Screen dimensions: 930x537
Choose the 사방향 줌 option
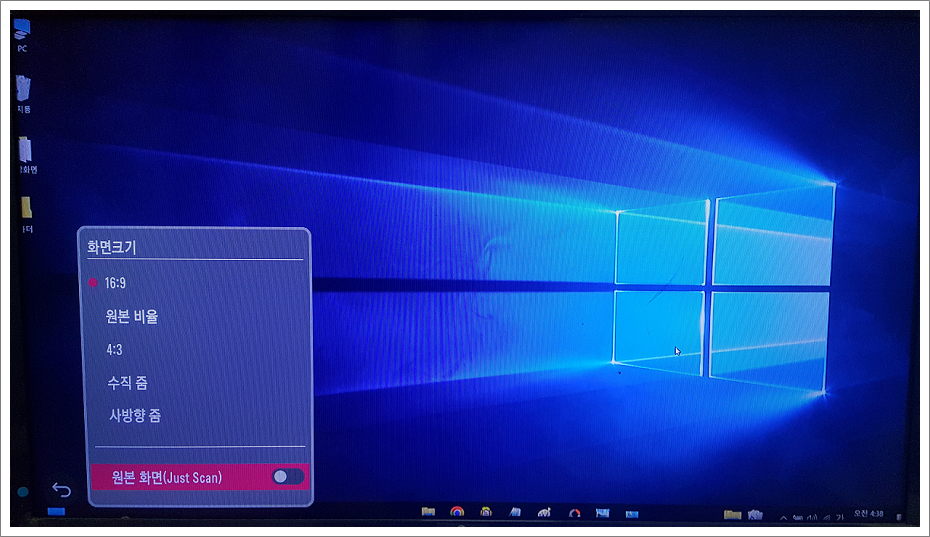pos(135,415)
